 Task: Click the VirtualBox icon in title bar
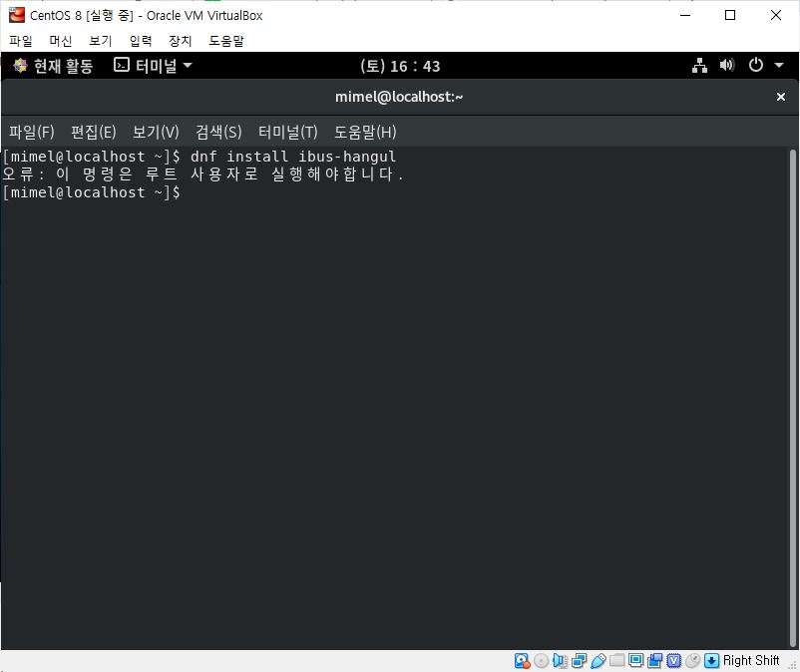click(16, 15)
